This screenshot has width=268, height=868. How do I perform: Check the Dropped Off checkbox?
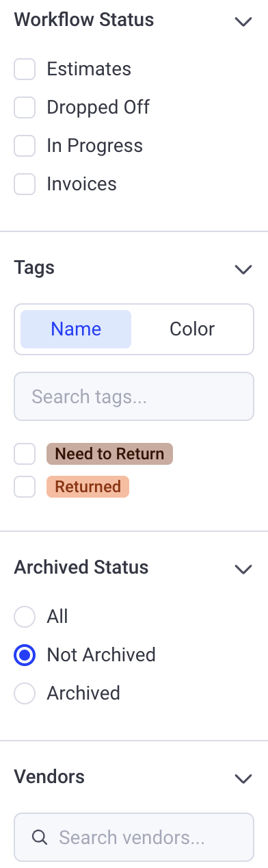point(25,107)
